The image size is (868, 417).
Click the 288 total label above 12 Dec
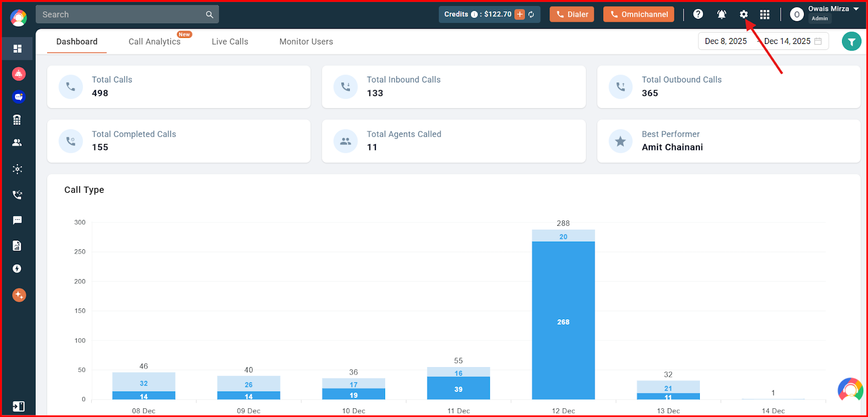coord(563,223)
